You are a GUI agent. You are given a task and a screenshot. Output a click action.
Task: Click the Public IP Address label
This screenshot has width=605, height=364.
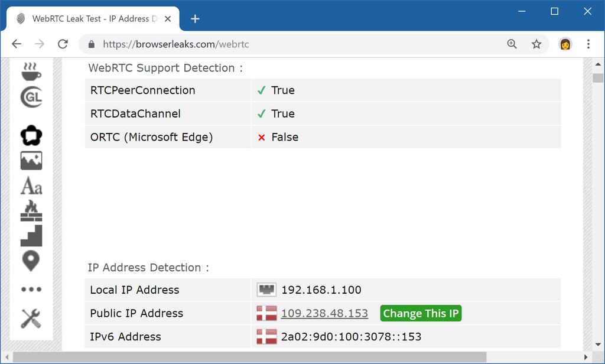[136, 313]
